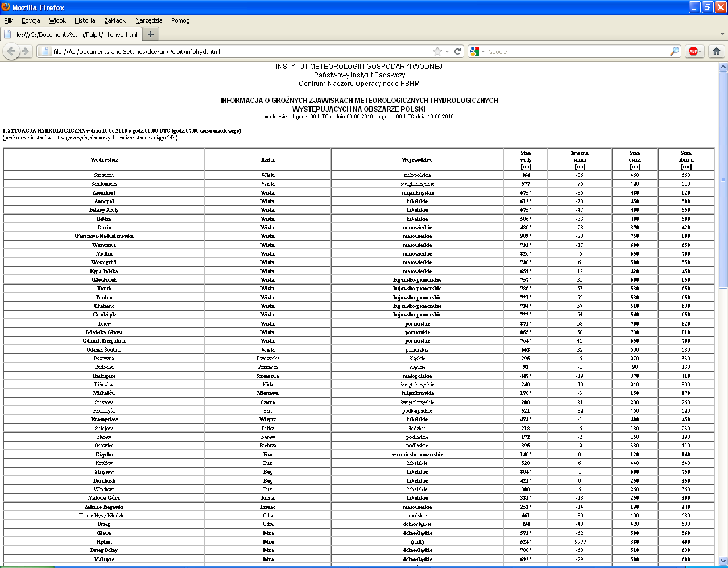Click the vertical scrollbar up arrow
728x568 pixels.
(x=723, y=67)
